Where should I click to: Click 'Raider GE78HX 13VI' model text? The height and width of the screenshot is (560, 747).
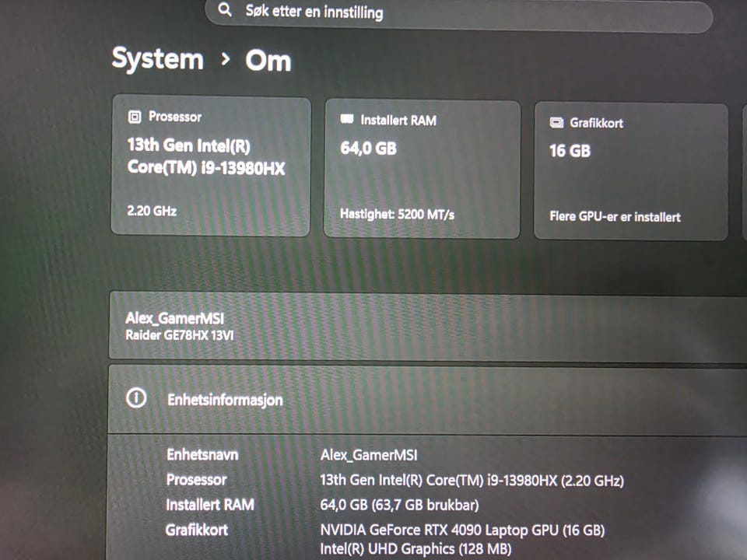180,335
